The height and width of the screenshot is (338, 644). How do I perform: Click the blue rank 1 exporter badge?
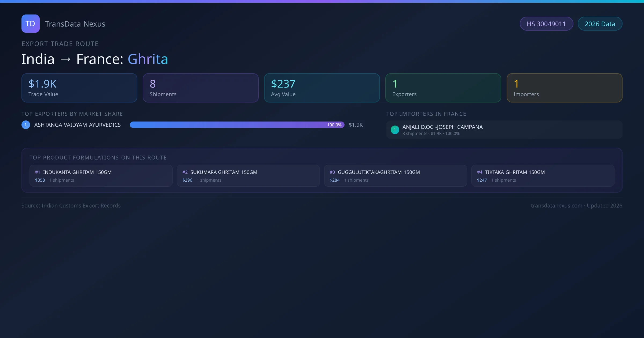pyautogui.click(x=26, y=125)
